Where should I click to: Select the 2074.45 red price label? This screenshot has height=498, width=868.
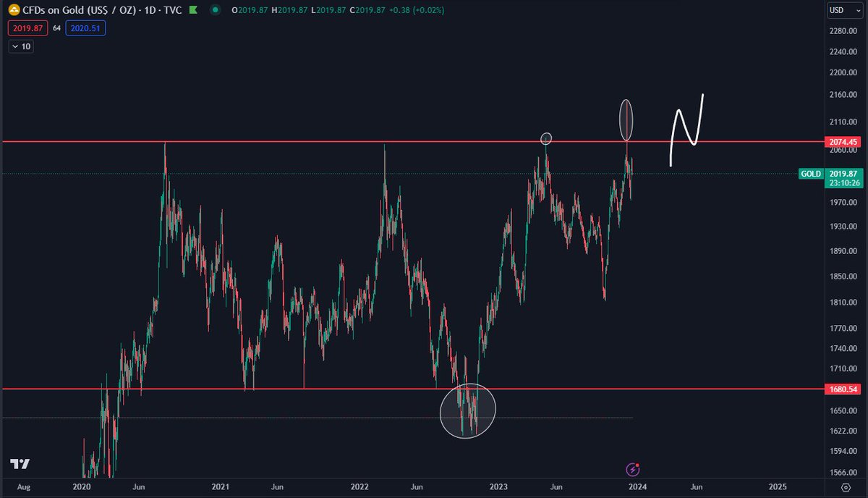843,142
